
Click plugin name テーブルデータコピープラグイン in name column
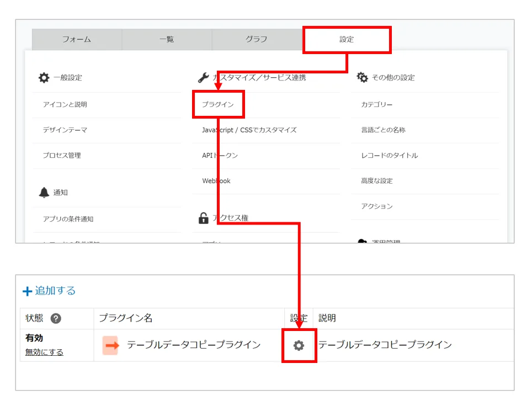tap(194, 345)
